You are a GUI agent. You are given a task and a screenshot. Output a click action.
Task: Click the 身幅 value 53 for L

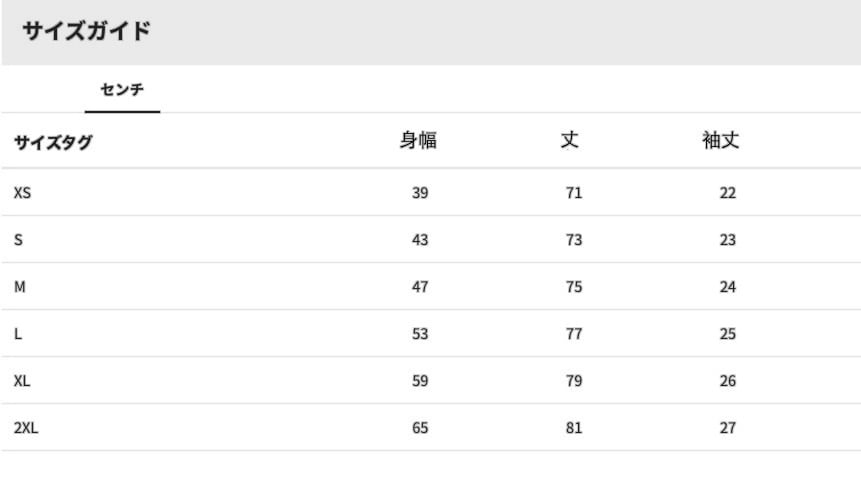point(420,334)
